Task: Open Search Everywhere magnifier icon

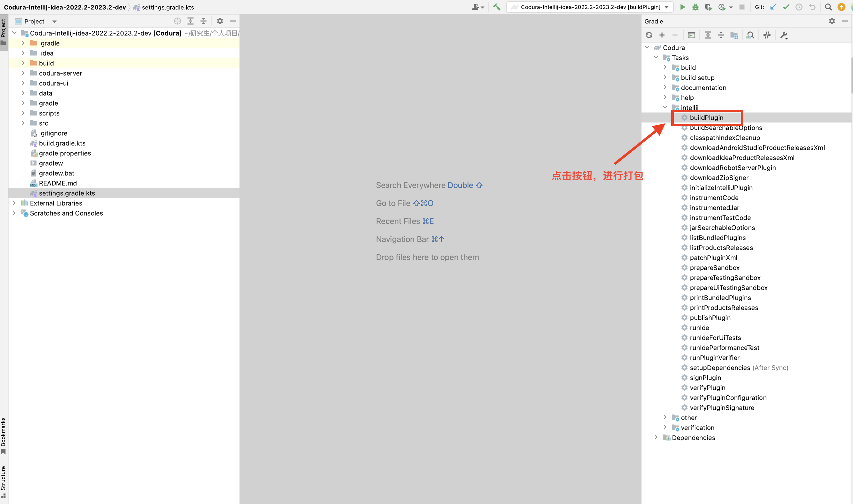Action: tap(828, 7)
